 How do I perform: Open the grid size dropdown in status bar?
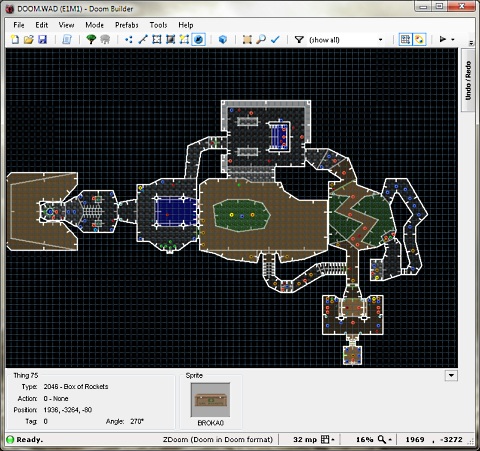tap(328, 440)
